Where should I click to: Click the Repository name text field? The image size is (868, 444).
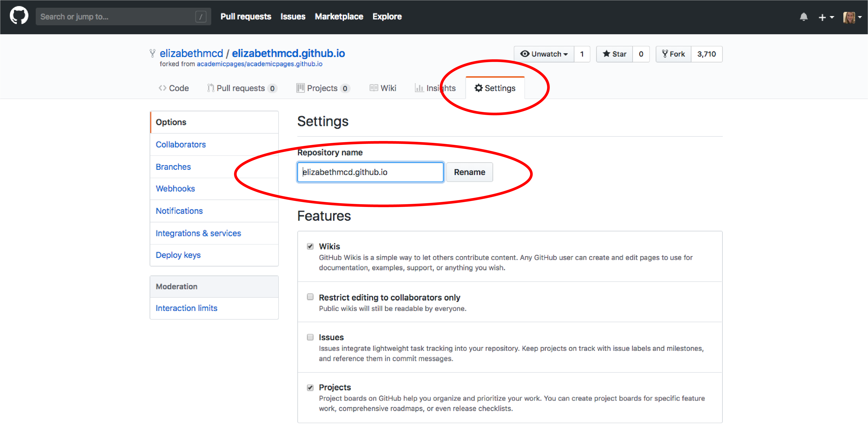click(370, 172)
